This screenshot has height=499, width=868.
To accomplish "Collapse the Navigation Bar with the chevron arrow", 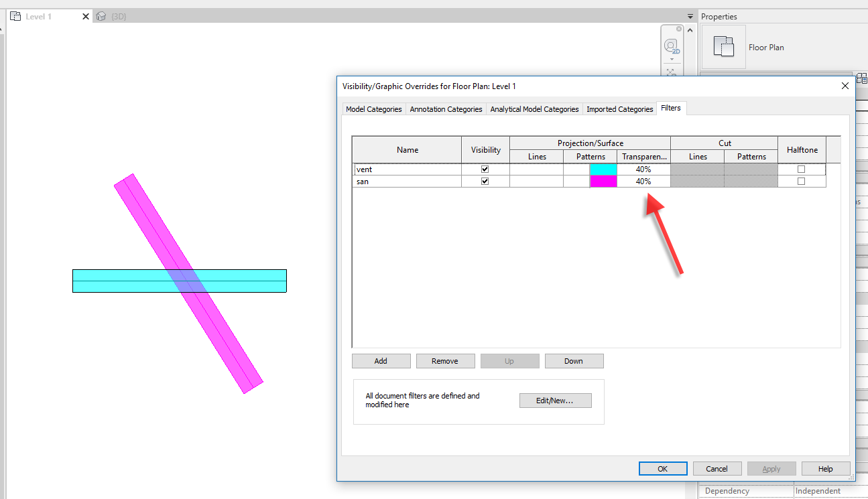I will 690,30.
